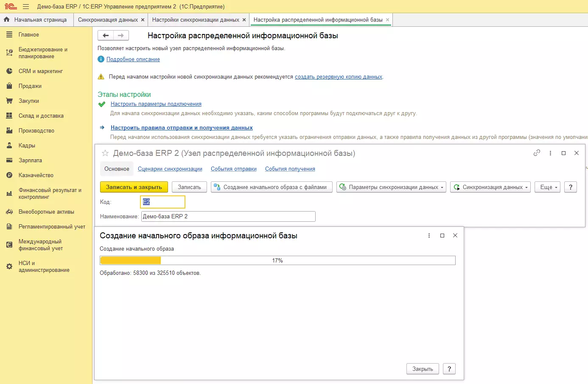The width and height of the screenshot is (588, 384).
Task: Click Создание начального образа с файлами
Action: coord(272,187)
